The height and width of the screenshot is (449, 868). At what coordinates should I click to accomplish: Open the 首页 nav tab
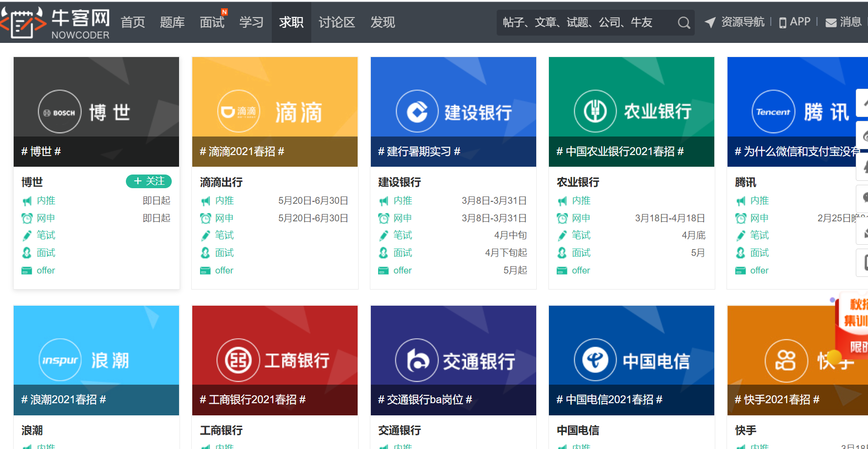(x=133, y=22)
